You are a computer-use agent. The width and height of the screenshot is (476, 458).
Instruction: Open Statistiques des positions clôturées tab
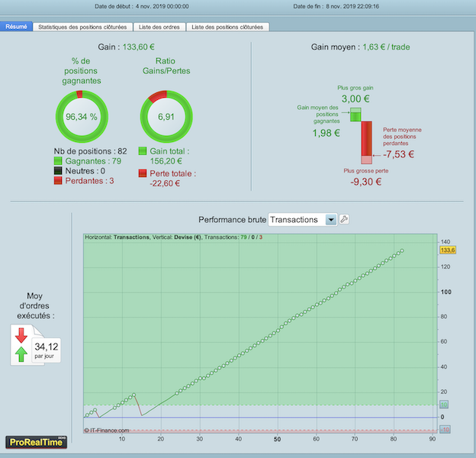[x=82, y=27]
